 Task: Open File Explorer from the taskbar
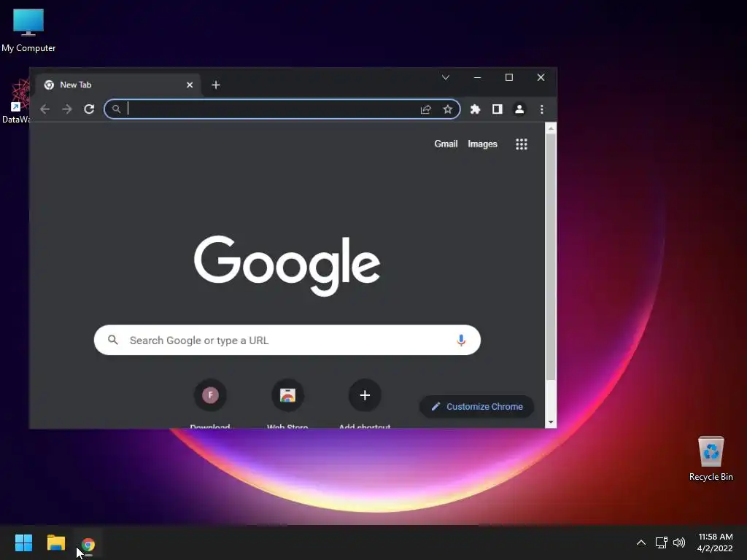coord(55,542)
